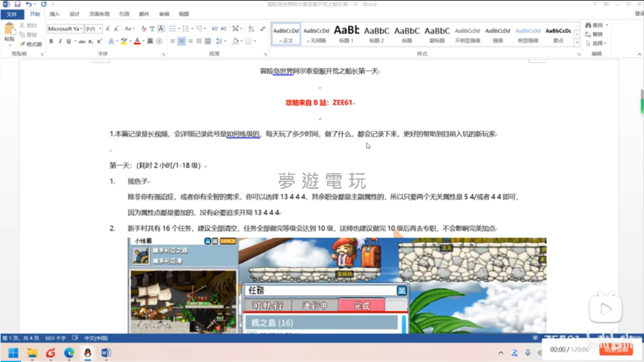Viewport: 644px width, 362px height.
Task: Toggle Bold formatting
Action: (x=51, y=41)
